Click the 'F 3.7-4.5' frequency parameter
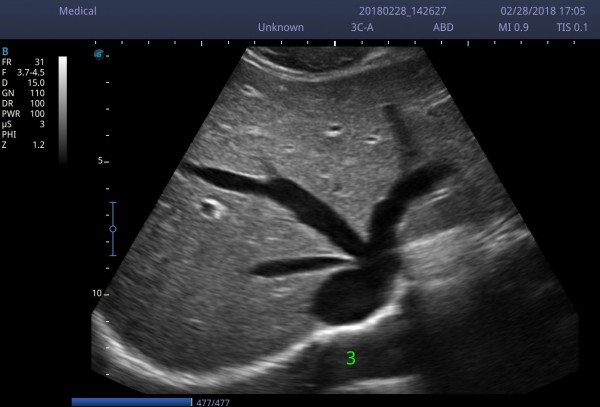Viewport: 600px width, 407px height. pyautogui.click(x=23, y=72)
